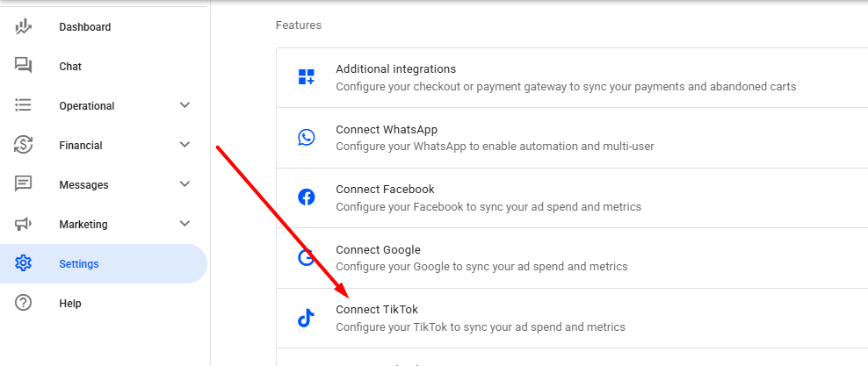Viewport: 868px width, 366px height.
Task: Click the Financial dollar-sync icon
Action: point(24,146)
